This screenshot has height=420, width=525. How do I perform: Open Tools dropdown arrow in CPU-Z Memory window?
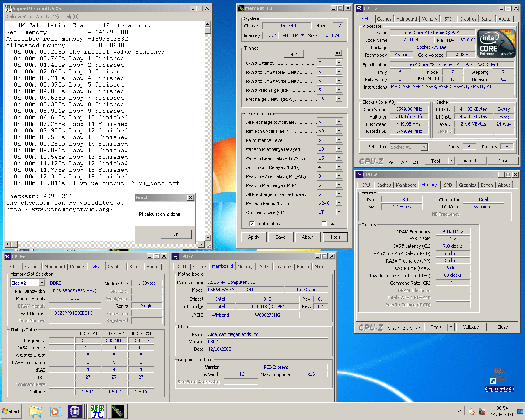point(451,327)
